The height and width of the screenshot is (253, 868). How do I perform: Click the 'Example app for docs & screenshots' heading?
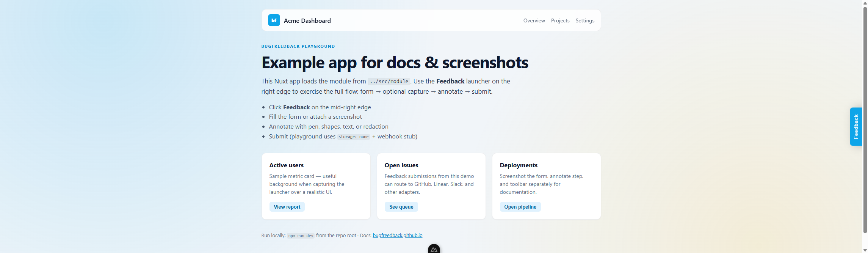[x=395, y=63]
